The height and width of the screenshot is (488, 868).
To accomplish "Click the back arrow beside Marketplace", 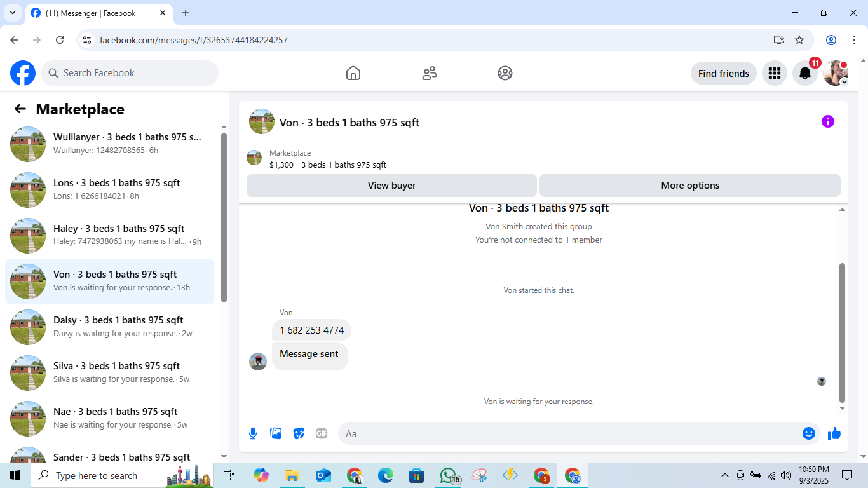I will [x=20, y=109].
